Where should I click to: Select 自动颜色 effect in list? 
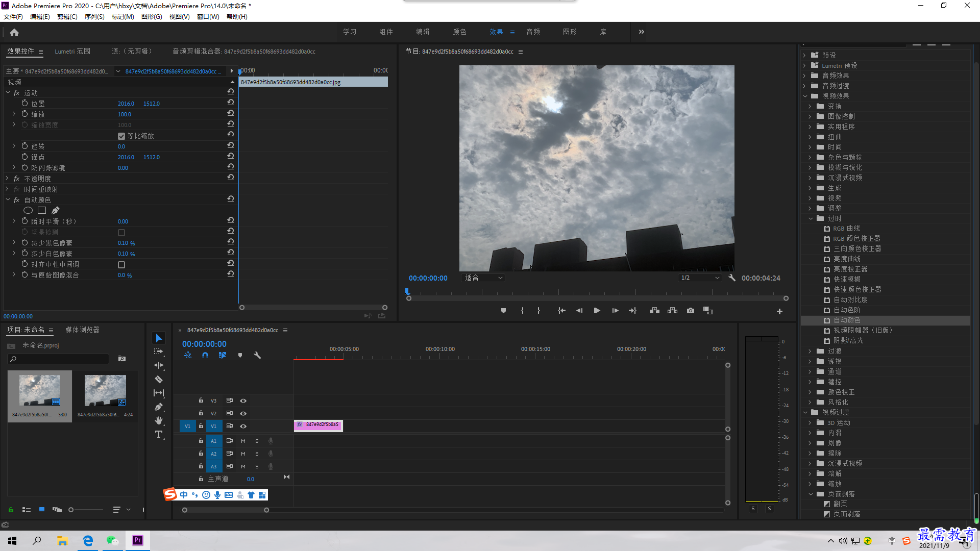point(847,320)
